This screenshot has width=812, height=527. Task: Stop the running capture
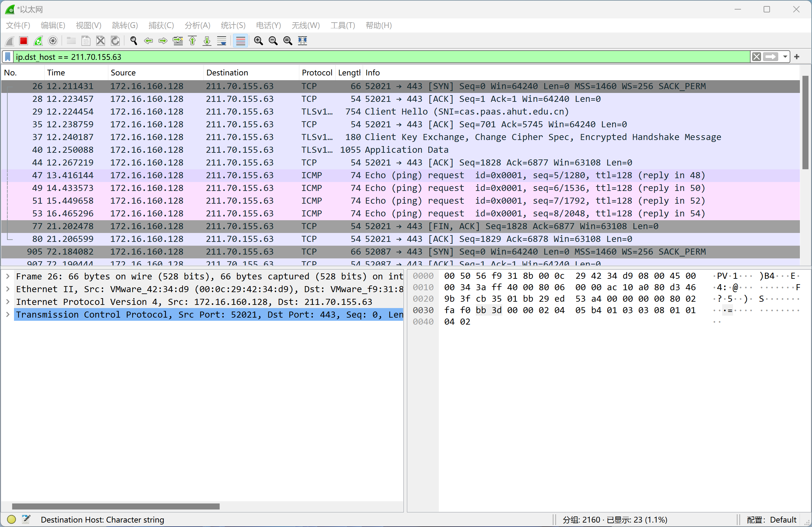23,40
